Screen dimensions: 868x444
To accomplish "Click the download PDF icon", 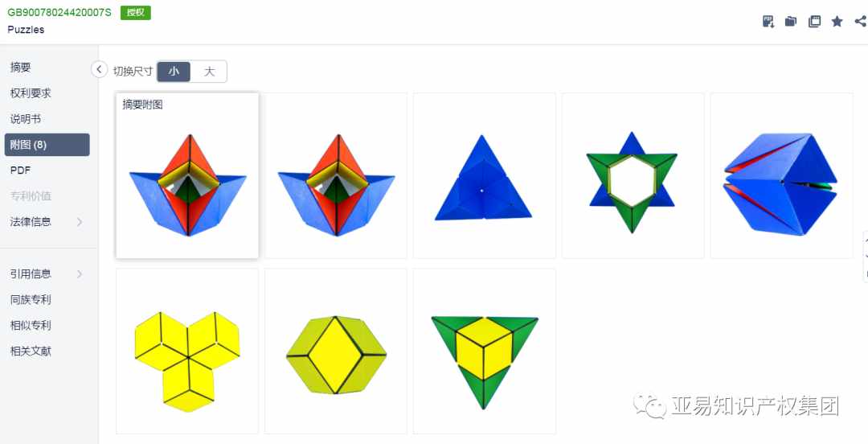I will pos(768,22).
